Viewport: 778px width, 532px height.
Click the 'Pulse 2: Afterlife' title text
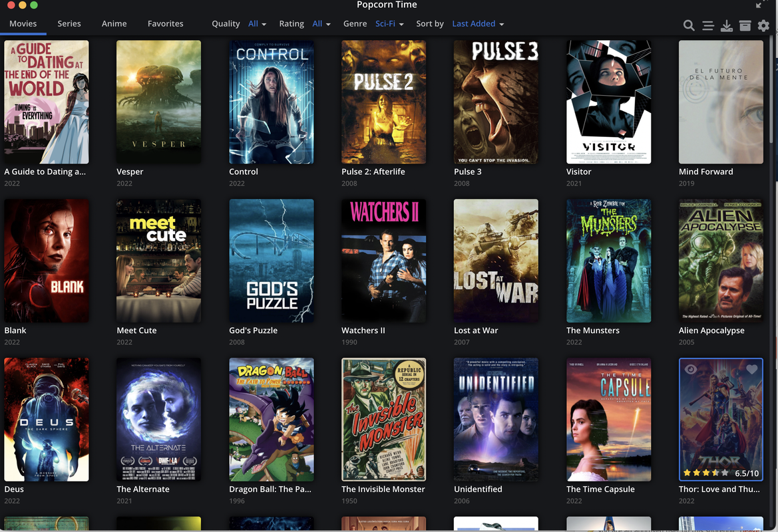pyautogui.click(x=373, y=172)
